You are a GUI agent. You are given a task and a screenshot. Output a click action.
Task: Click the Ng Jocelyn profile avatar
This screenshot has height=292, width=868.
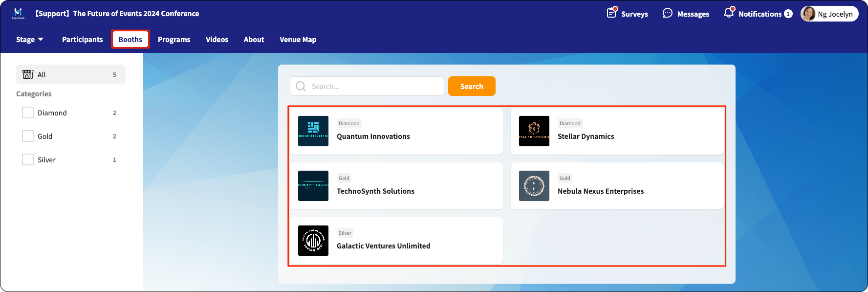pyautogui.click(x=809, y=14)
